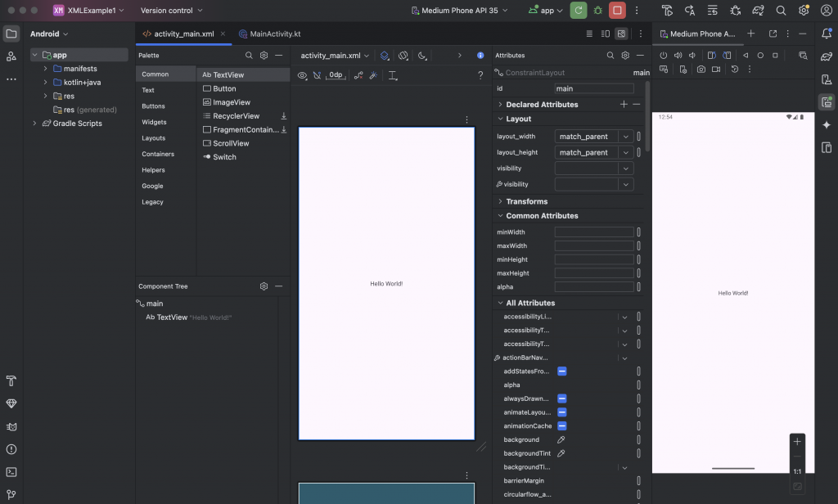The image size is (838, 504).
Task: Take an emulator screenshot with the camera icon
Action: coord(701,70)
